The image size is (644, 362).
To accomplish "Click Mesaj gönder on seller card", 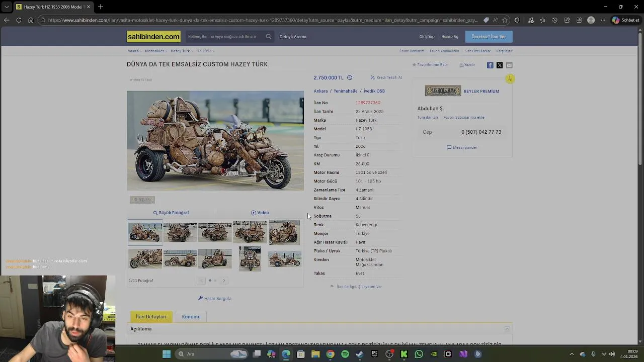I will tap(462, 147).
